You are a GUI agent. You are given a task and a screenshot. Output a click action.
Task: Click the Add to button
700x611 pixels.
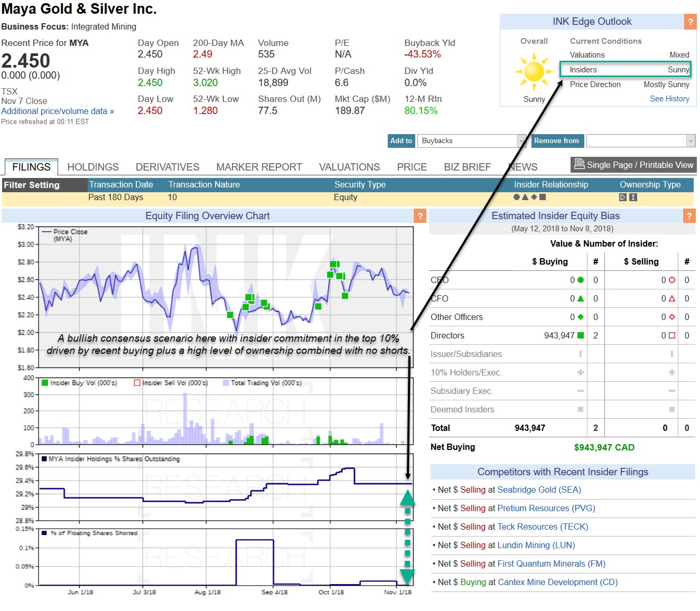401,141
